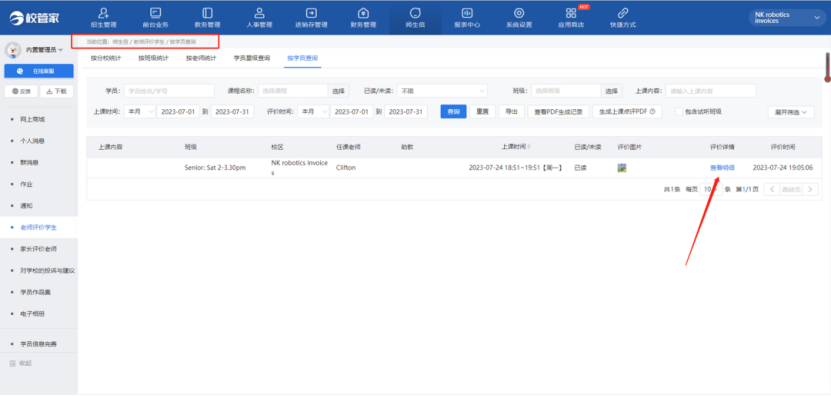Open the 财务管理 module icon

coord(363,13)
